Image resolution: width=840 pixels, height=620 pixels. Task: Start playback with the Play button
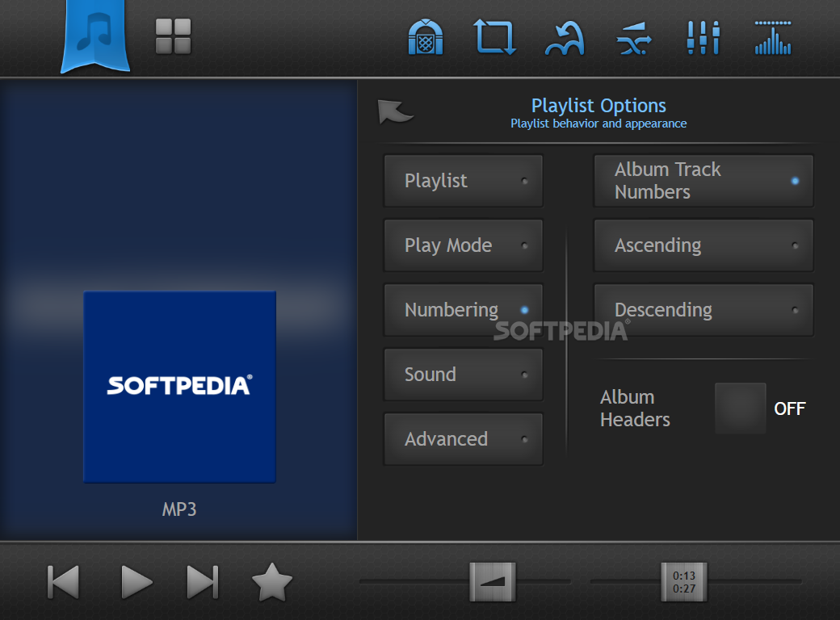(x=136, y=582)
